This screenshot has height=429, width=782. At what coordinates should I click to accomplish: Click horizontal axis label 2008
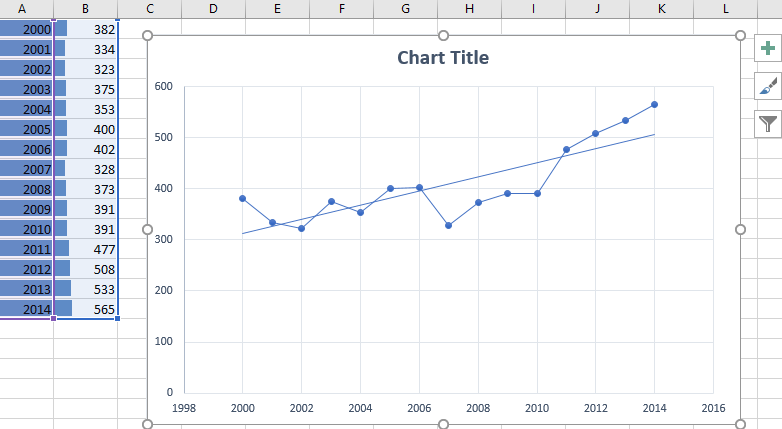tap(478, 408)
